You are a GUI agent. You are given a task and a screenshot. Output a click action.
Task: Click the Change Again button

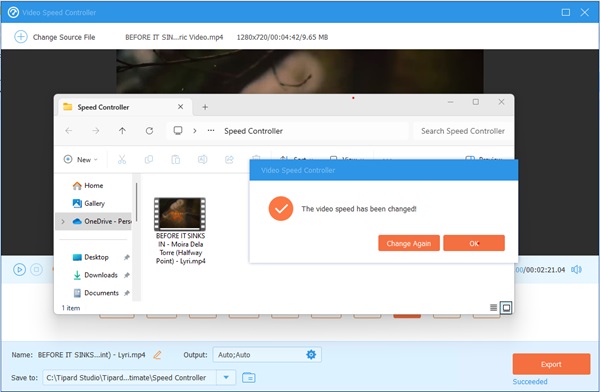(409, 243)
